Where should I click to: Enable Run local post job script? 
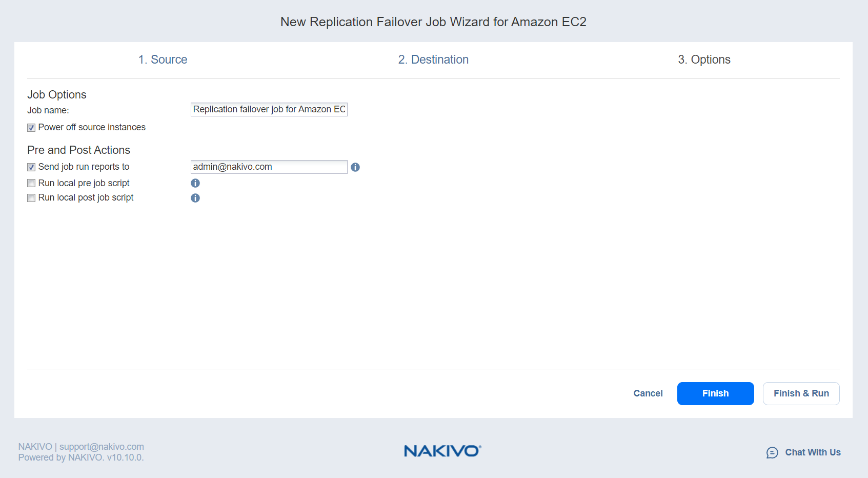point(31,198)
